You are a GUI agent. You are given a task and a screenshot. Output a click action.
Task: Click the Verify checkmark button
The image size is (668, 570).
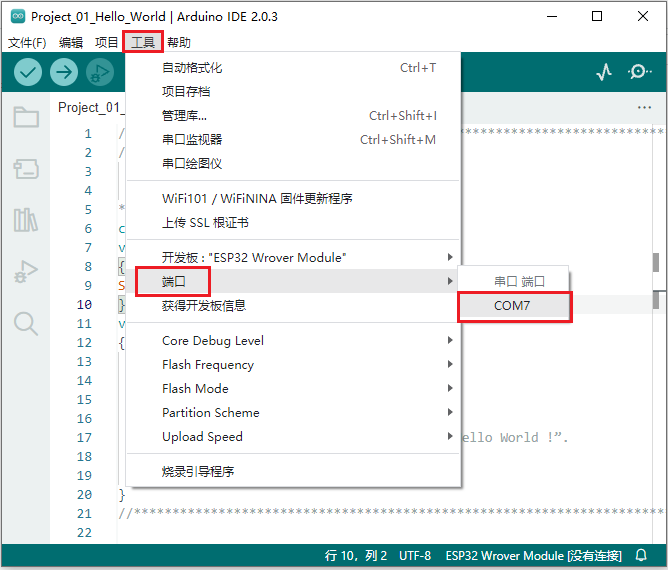[28, 72]
